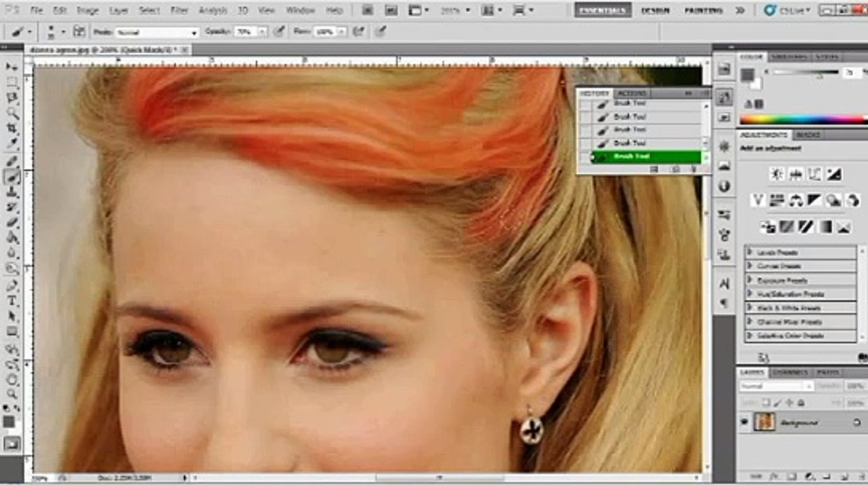This screenshot has height=485, width=868.
Task: Select the Spot Healing Brush tool
Action: [x=11, y=162]
